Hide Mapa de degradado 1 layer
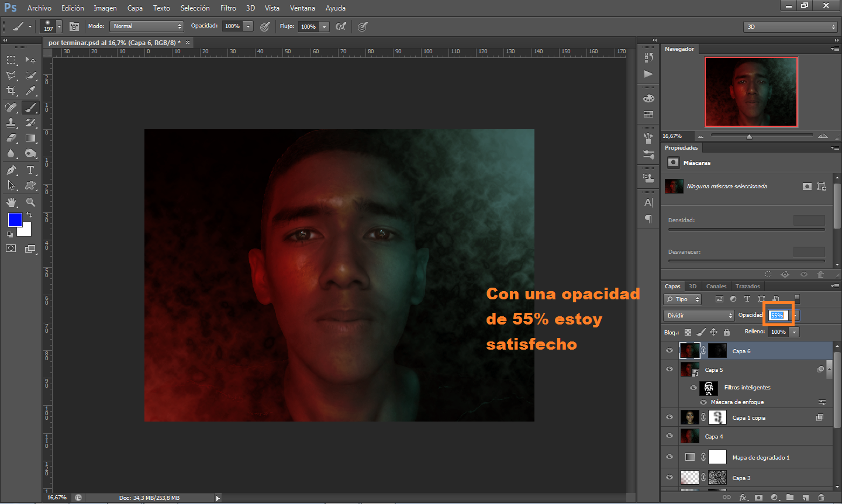This screenshot has height=504, width=842. [x=670, y=457]
